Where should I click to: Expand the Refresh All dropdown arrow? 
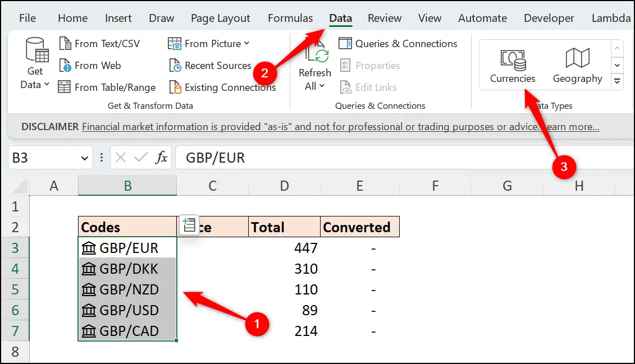coord(322,86)
